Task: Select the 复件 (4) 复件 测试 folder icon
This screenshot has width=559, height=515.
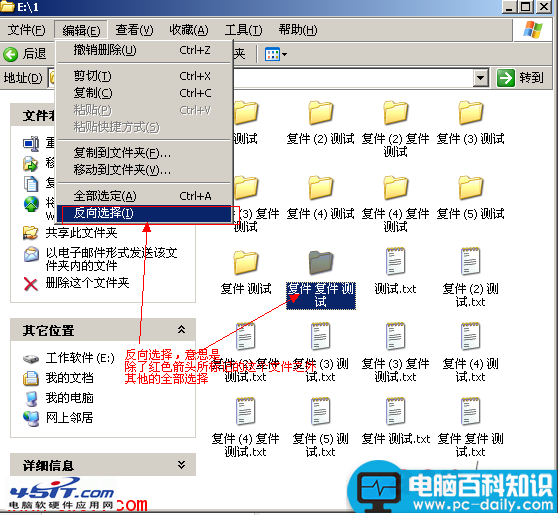Action: pos(395,187)
